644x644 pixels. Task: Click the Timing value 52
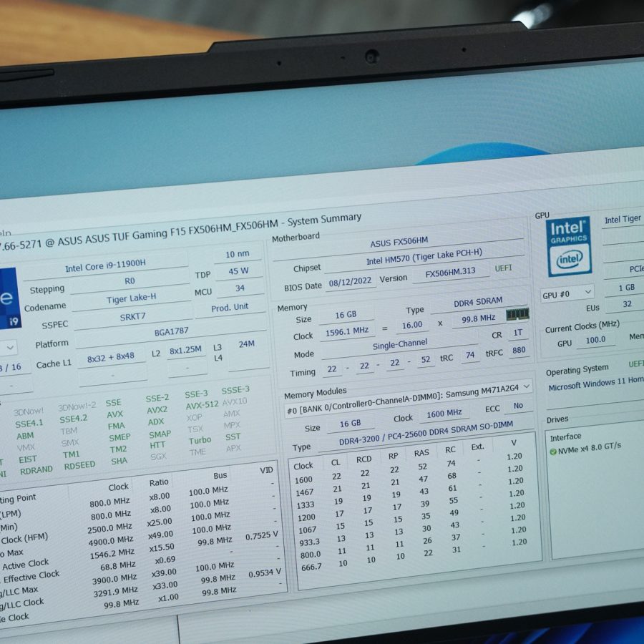point(426,360)
